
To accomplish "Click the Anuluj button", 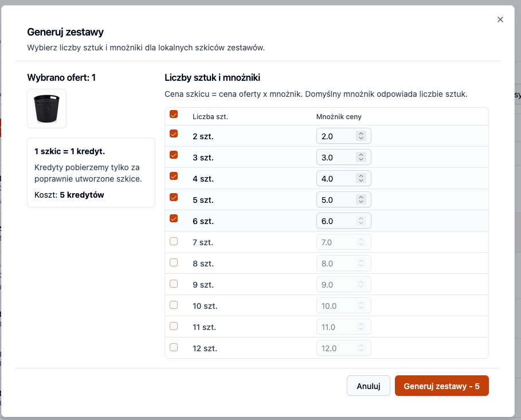I will [x=368, y=386].
